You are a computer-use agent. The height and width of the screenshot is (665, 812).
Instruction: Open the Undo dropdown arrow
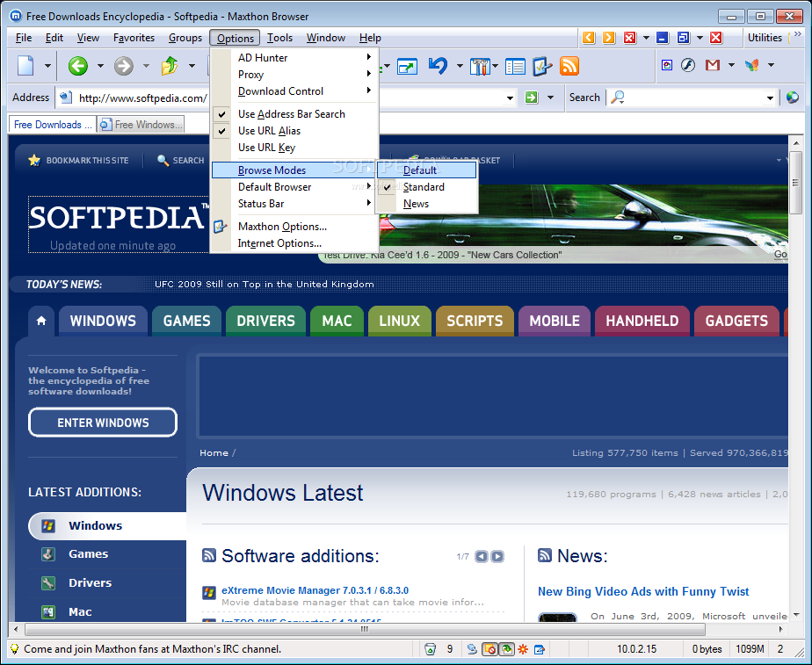point(460,66)
